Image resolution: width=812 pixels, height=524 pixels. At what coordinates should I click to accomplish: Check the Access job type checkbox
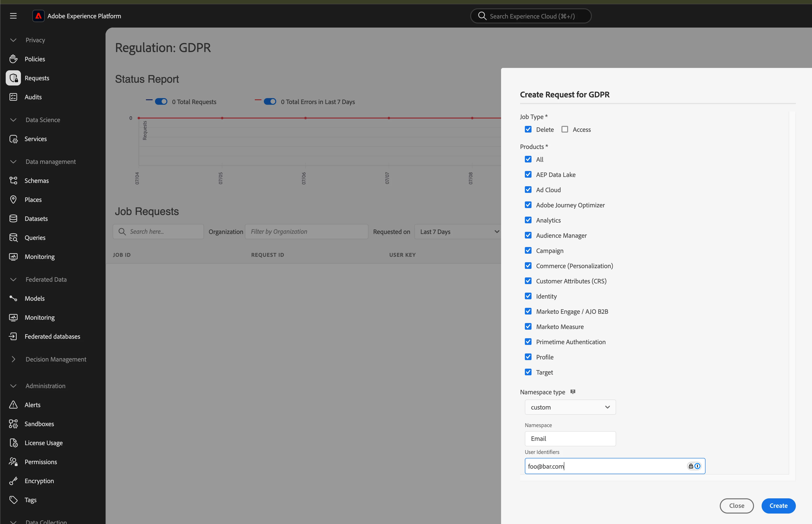click(565, 129)
